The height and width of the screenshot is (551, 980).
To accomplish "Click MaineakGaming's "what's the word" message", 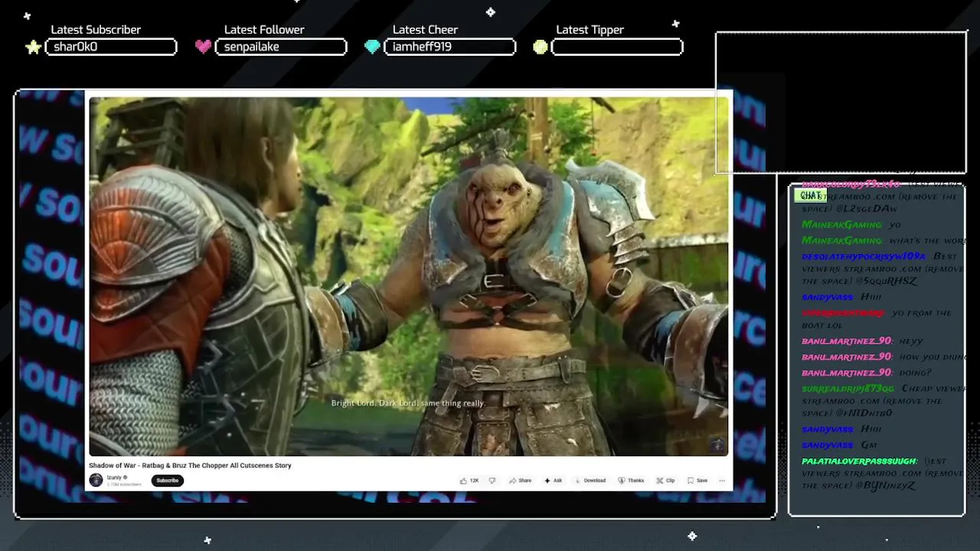I will point(927,241).
